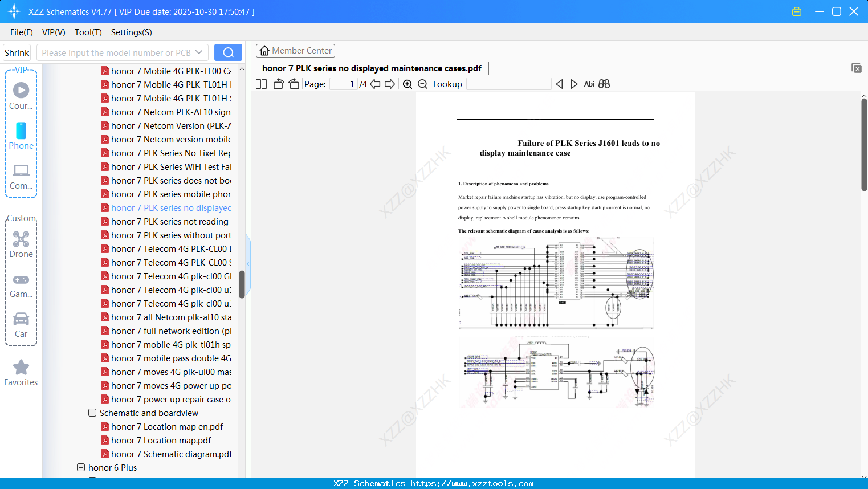Click the Page number input box

point(343,84)
